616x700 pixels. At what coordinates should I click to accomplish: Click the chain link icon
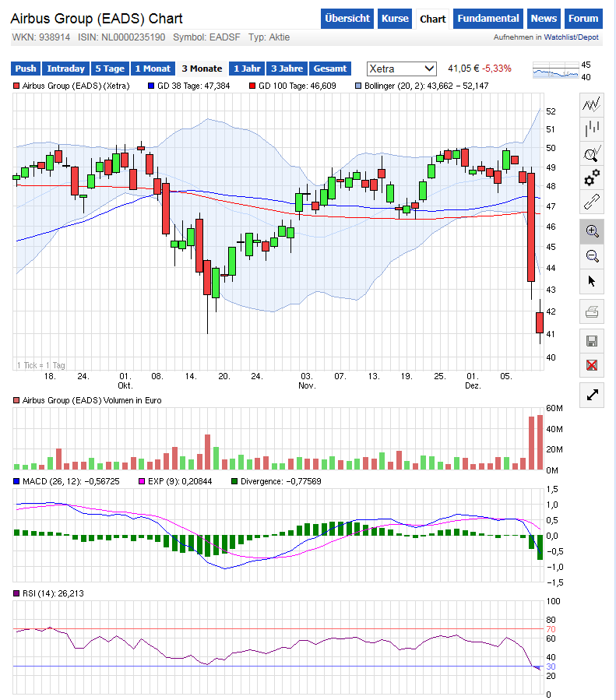(591, 202)
